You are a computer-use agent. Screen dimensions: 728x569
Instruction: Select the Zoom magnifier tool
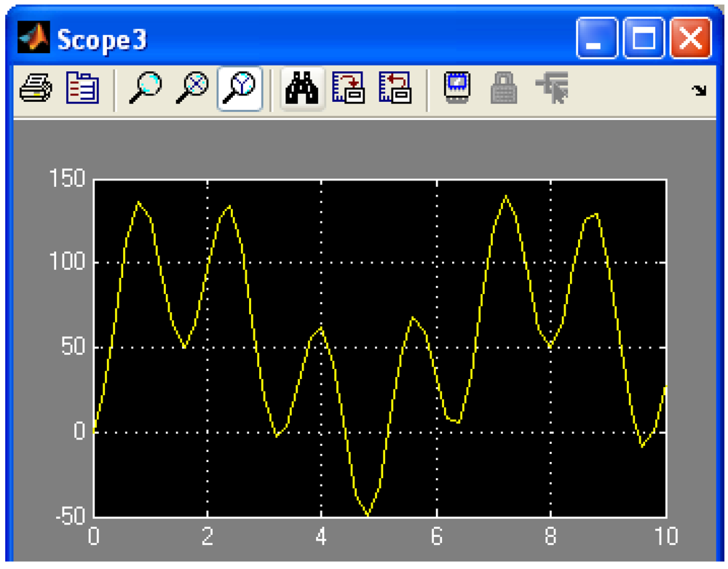pos(145,89)
